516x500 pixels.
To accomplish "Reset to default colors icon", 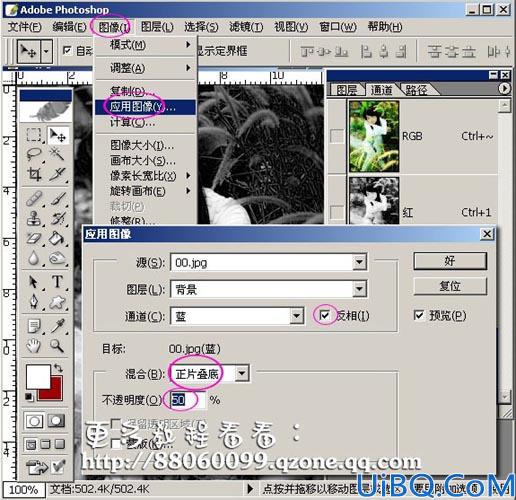I will click(29, 397).
